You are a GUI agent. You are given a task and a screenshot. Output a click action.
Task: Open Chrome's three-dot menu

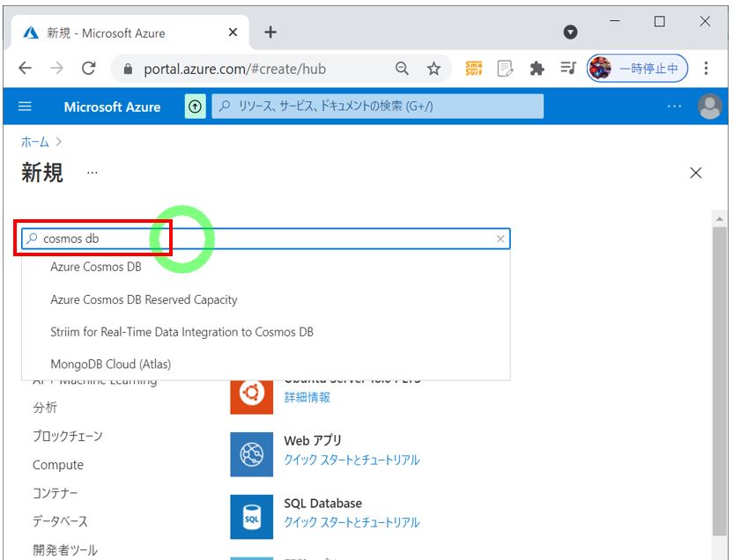point(706,68)
